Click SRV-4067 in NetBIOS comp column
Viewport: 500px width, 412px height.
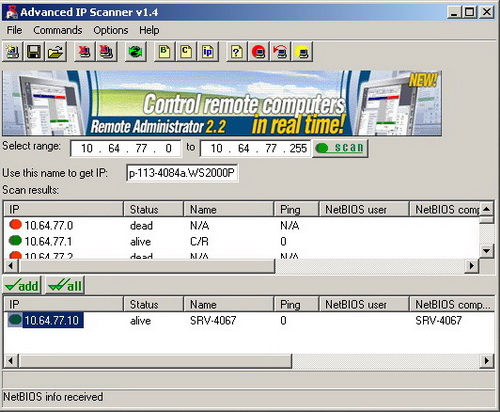coord(439,320)
